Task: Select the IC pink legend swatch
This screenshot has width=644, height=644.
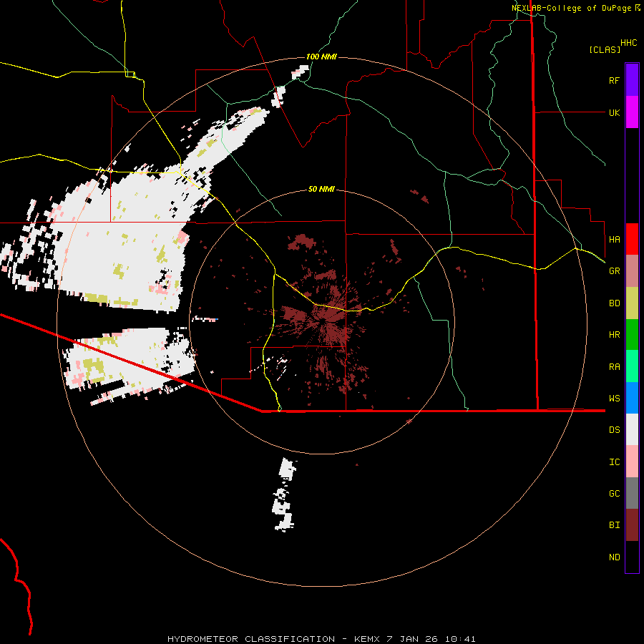Action: pos(632,462)
